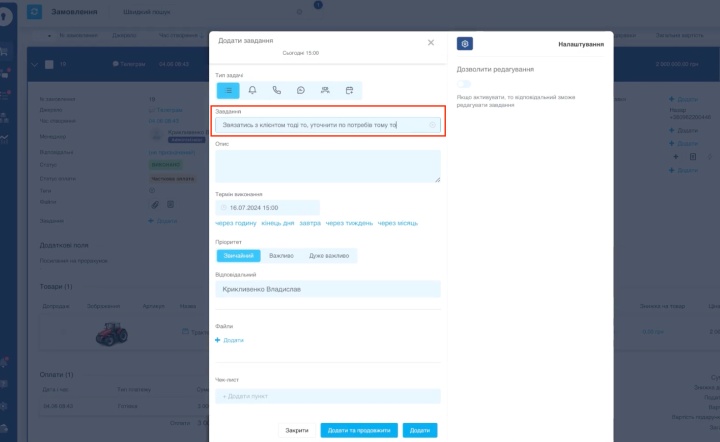Click the add tag icon in Теги row
Image resolution: width=720 pixels, height=442 pixels.
coord(152,190)
